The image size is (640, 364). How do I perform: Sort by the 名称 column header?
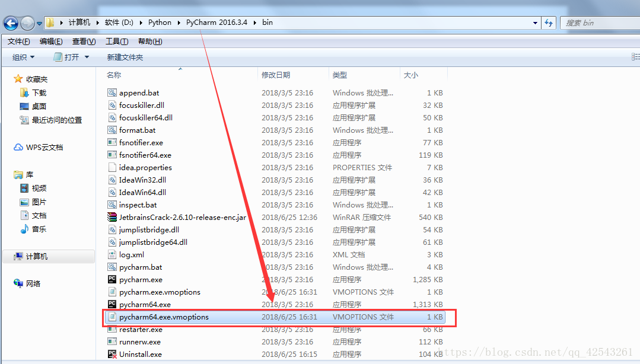coord(114,75)
